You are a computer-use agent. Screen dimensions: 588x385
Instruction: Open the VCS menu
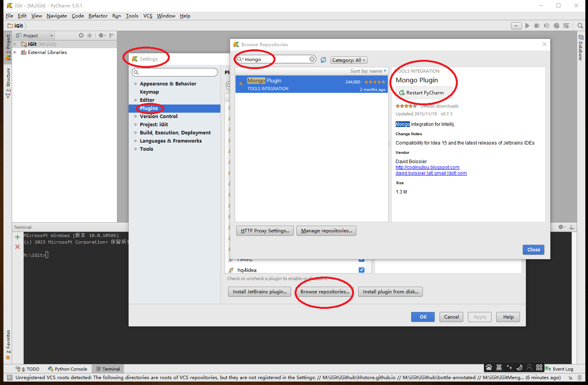click(x=148, y=16)
